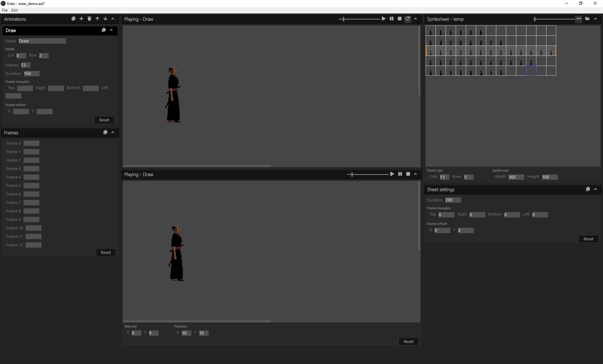Collapse the Spritesheet panel
603x364 pixels.
(x=595, y=19)
